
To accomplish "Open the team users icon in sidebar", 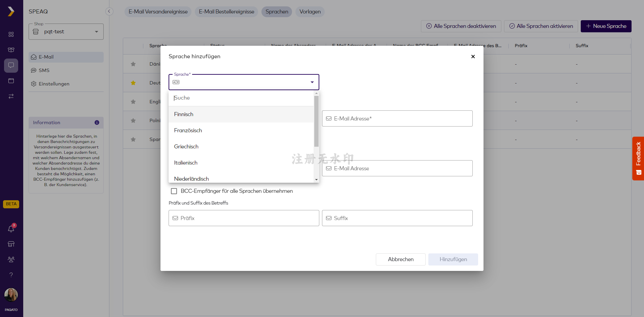I will (x=11, y=259).
